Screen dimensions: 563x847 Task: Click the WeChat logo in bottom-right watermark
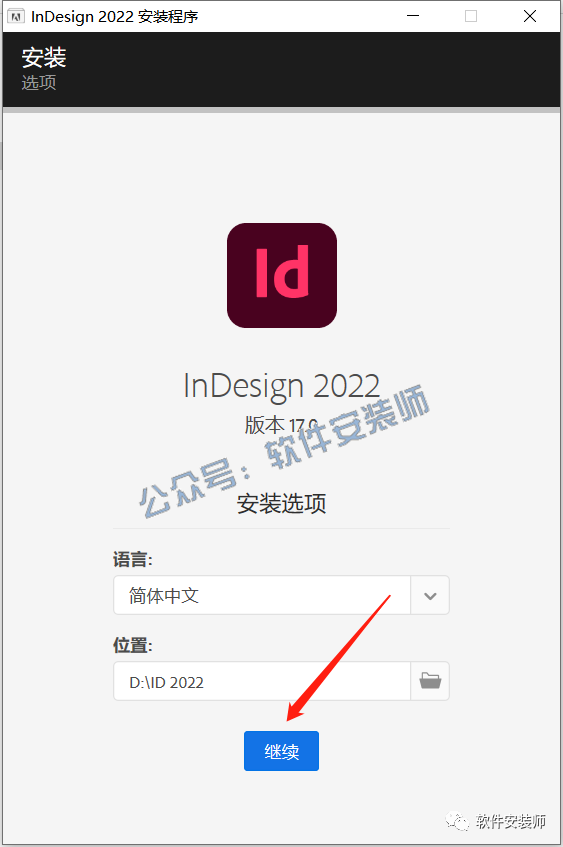point(457,822)
